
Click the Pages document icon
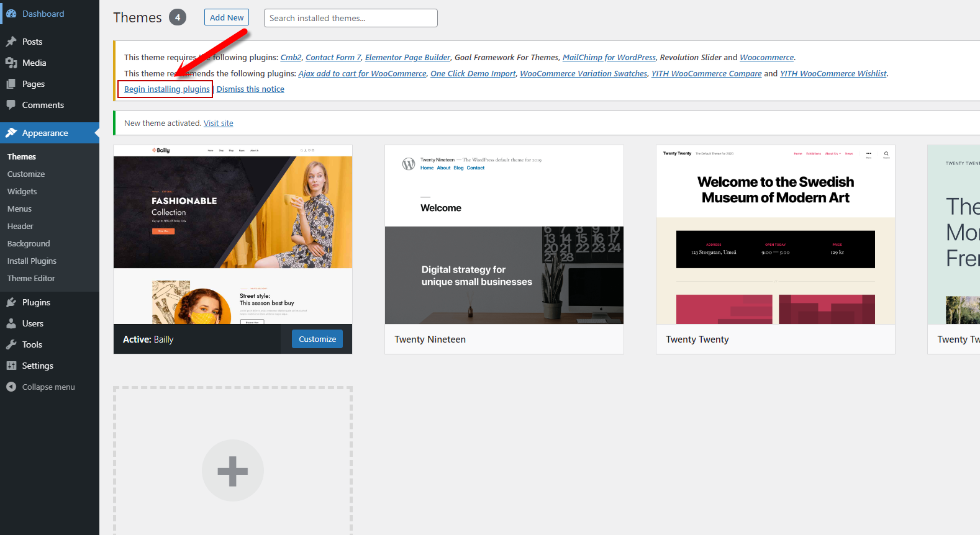coord(11,84)
